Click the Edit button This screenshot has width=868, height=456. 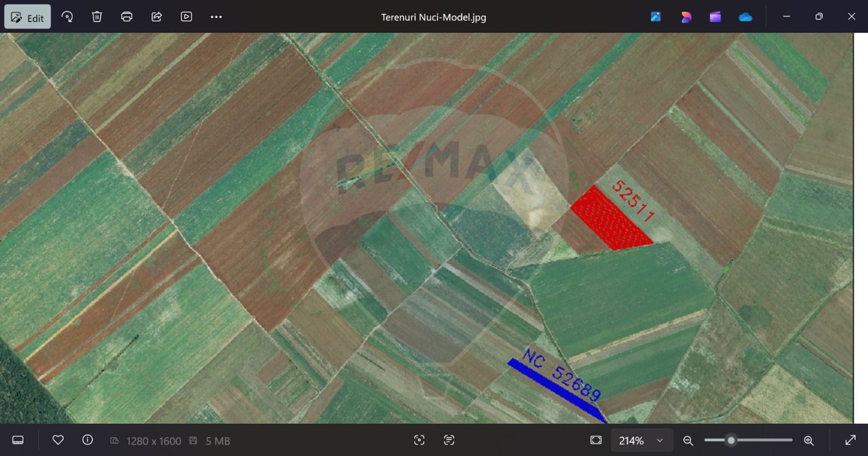click(x=28, y=17)
